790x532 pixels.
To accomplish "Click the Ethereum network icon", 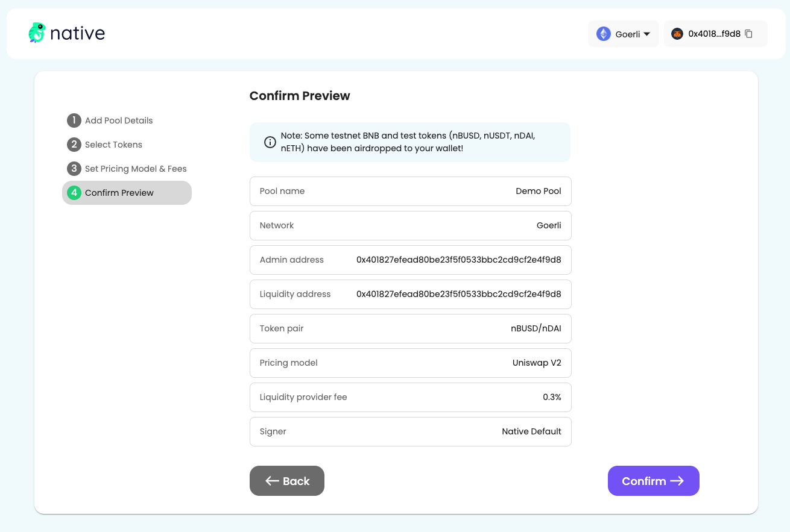I will [x=603, y=34].
